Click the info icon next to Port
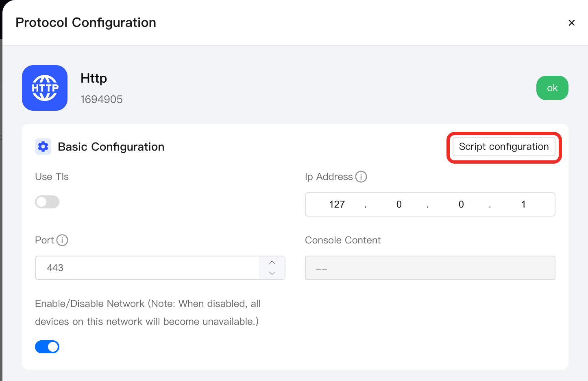The height and width of the screenshot is (381, 588). pos(62,240)
